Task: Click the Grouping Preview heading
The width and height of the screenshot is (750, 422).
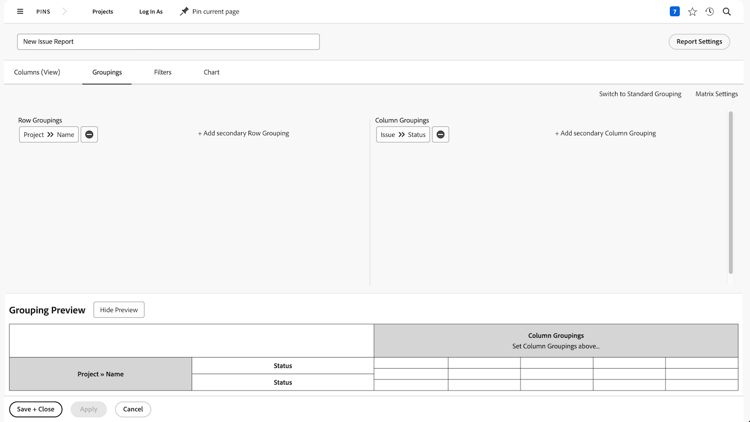Action: coord(47,310)
